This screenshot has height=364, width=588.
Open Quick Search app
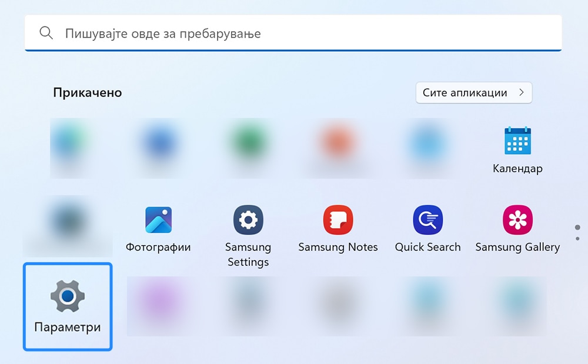pyautogui.click(x=427, y=220)
